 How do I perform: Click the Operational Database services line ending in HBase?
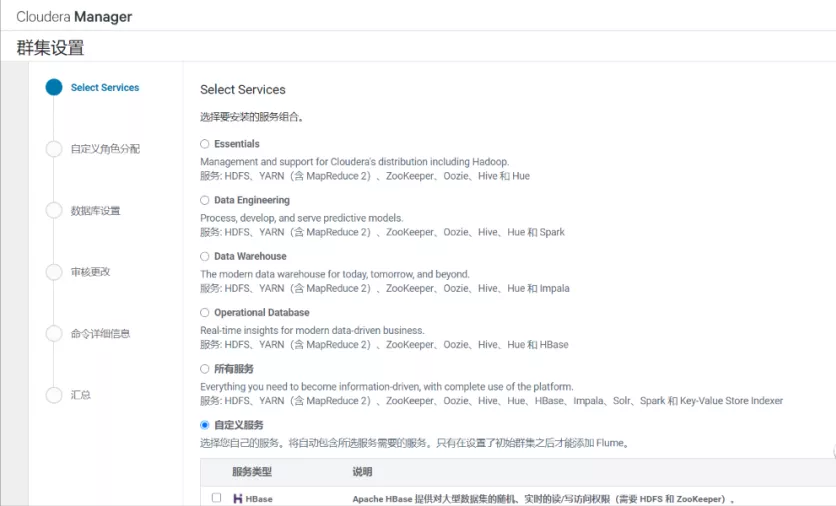tap(384, 345)
